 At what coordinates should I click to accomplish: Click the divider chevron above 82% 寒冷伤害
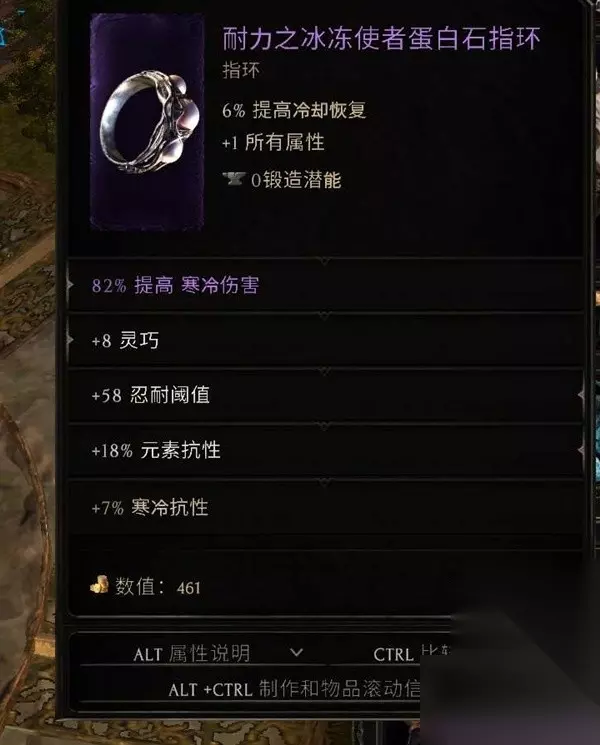325,261
